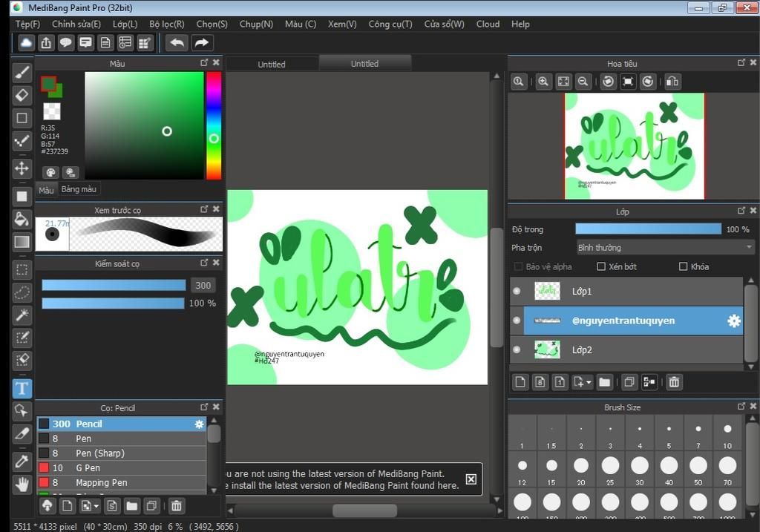Switch to transparent color swatch
This screenshot has height=532, width=760.
(x=52, y=111)
